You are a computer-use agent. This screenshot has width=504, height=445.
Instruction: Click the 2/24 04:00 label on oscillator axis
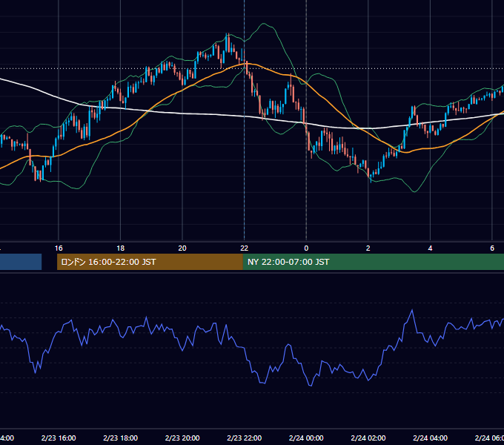pyautogui.click(x=430, y=438)
